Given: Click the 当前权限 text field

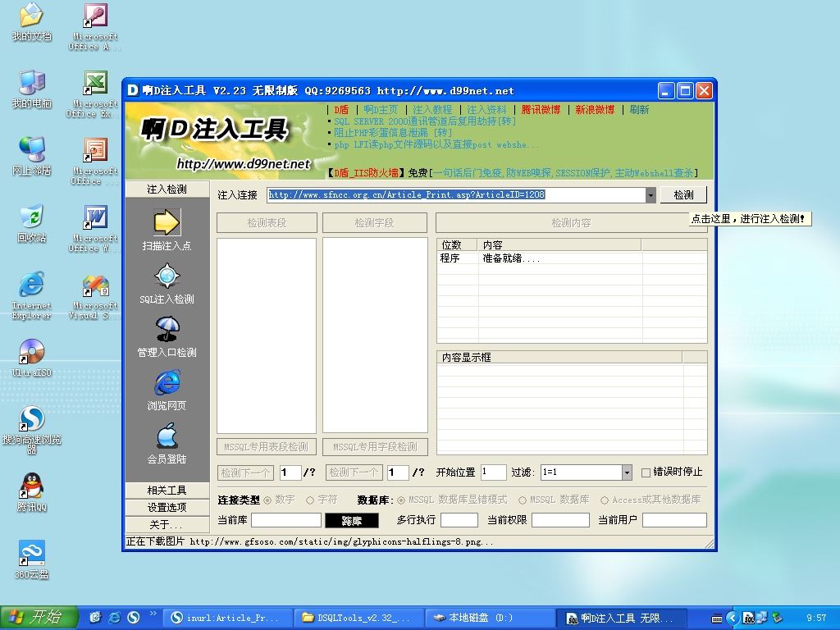Looking at the screenshot, I should [560, 520].
